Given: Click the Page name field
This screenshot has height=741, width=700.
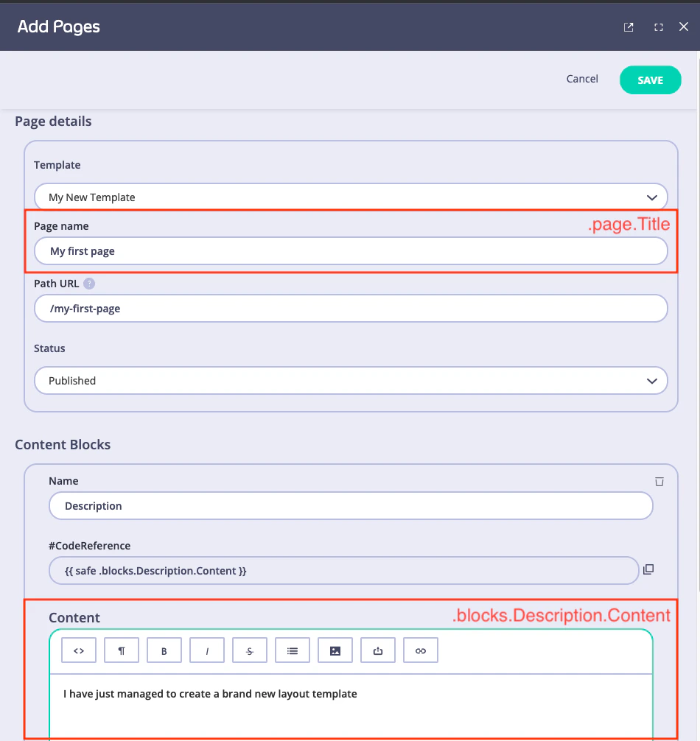Looking at the screenshot, I should 351,250.
